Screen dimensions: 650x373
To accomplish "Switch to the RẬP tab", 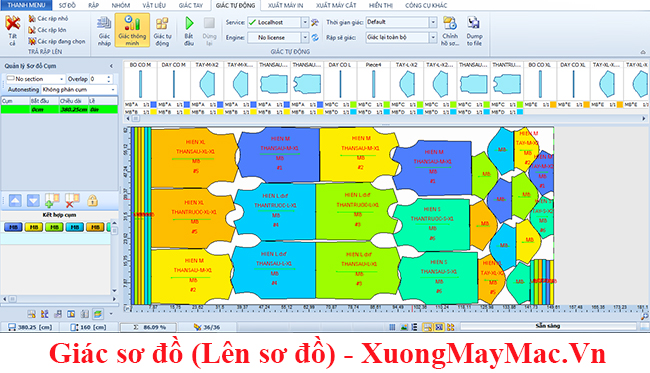I will (x=94, y=5).
